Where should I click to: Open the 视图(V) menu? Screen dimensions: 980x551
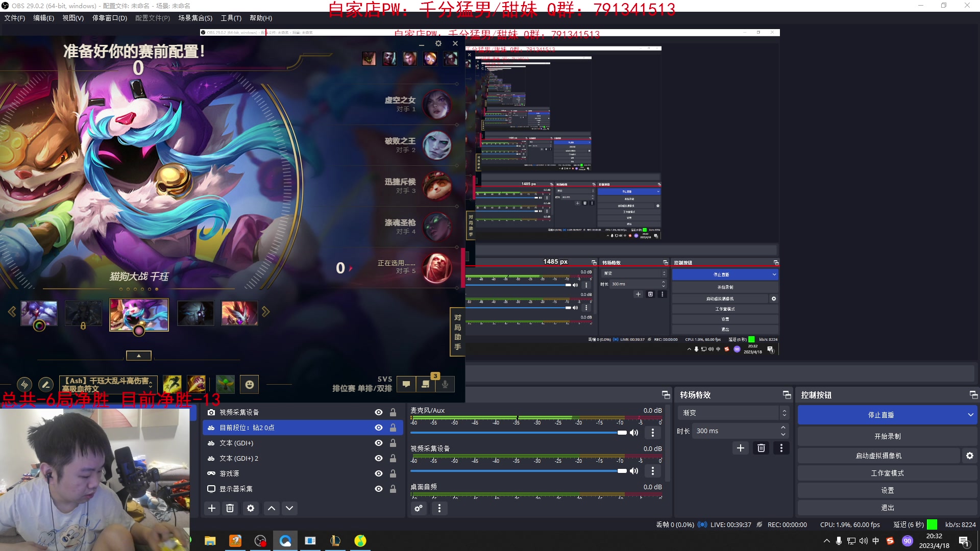pyautogui.click(x=73, y=18)
